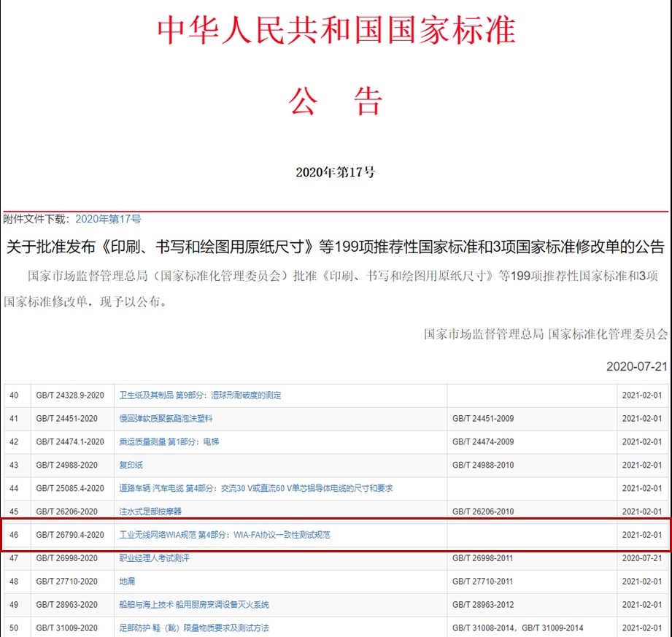
Task: Click the 注水式足部按摩器 standard link
Action: 150,511
